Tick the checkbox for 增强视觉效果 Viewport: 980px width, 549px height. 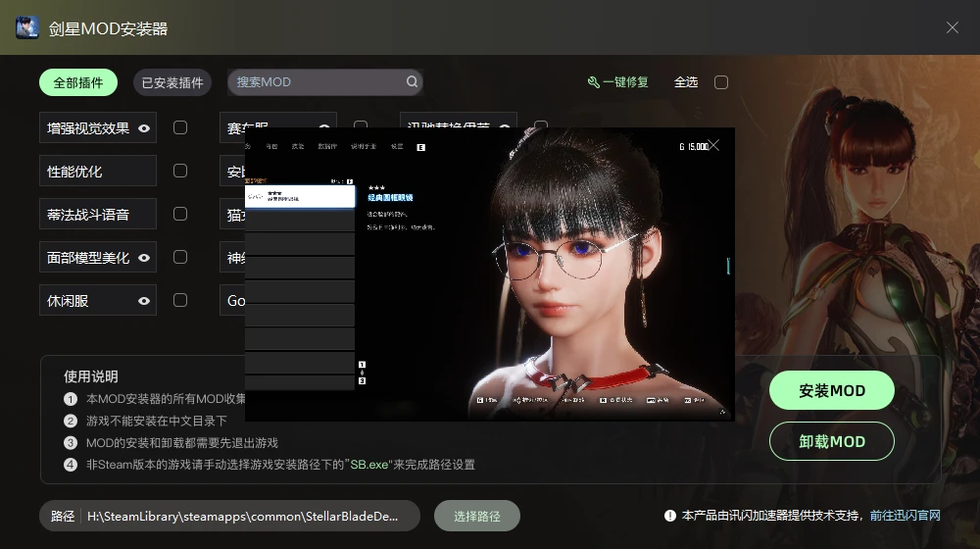point(180,127)
